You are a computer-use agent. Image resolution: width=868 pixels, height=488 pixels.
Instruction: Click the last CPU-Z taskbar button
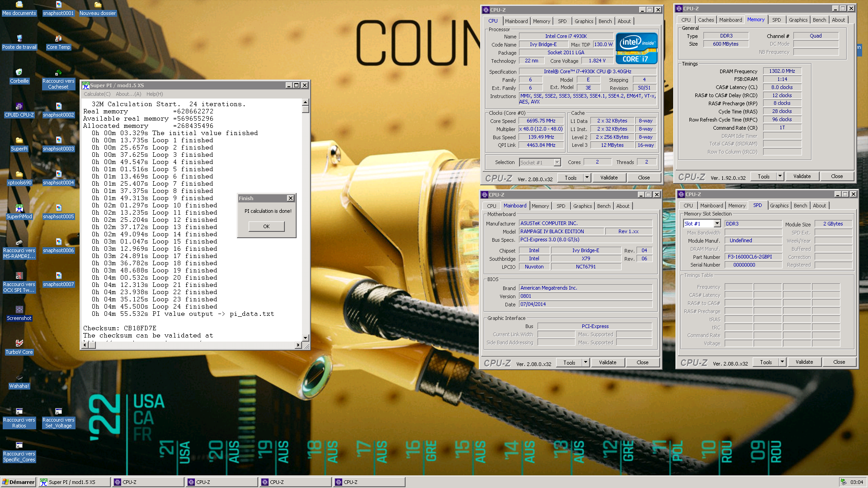pyautogui.click(x=369, y=482)
